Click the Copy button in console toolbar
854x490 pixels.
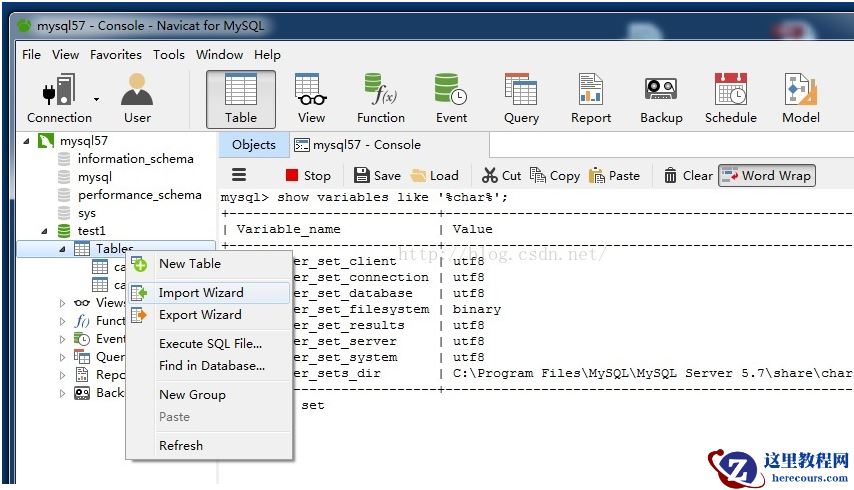554,175
